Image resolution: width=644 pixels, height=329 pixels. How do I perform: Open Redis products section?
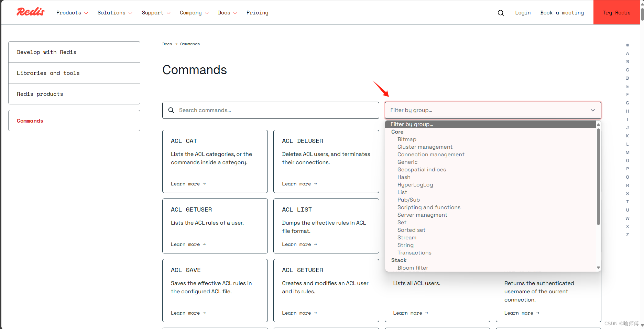point(74,94)
